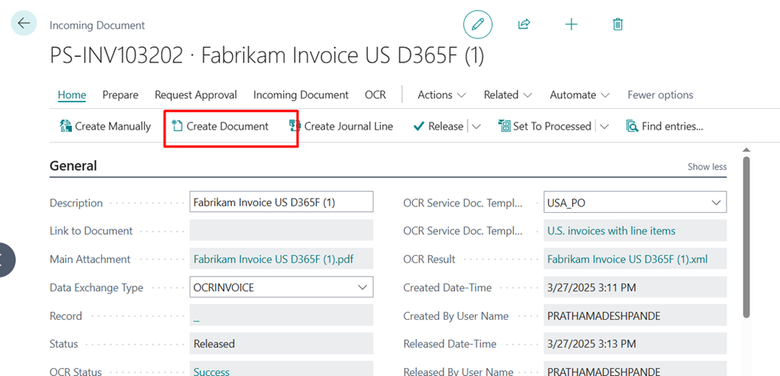Click the back arrow button
This screenshot has width=780, height=376.
tap(23, 23)
